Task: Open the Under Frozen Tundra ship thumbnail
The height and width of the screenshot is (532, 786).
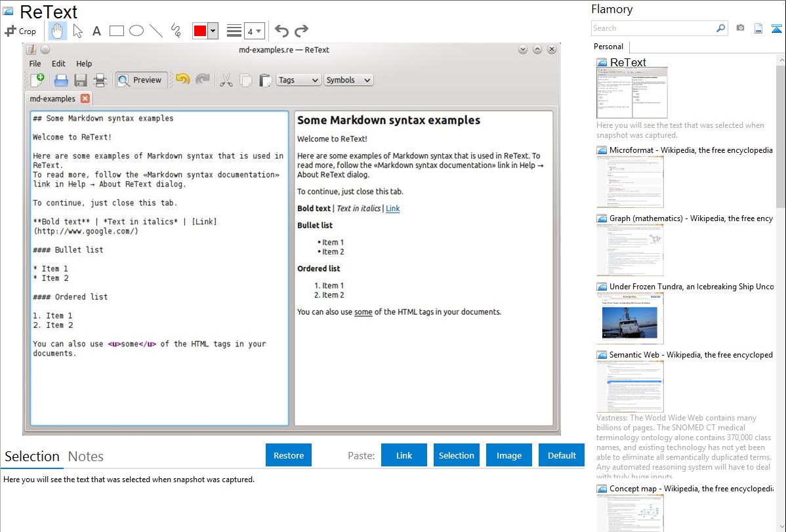Action: point(630,318)
